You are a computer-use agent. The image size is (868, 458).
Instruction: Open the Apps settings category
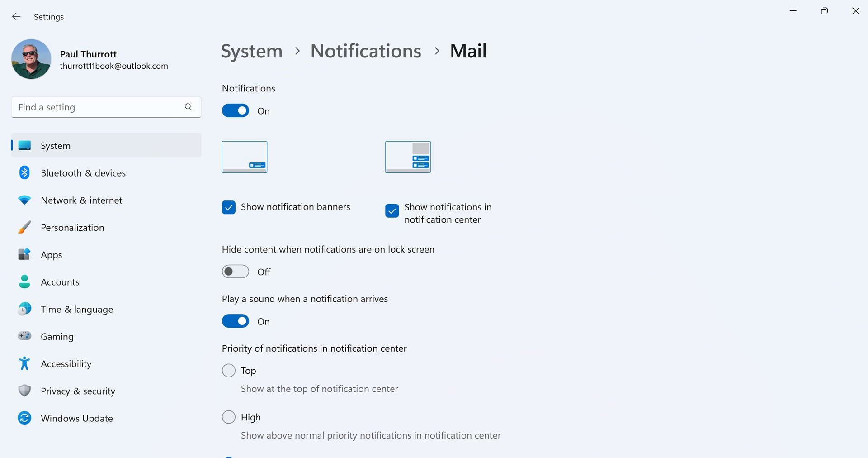pyautogui.click(x=52, y=255)
